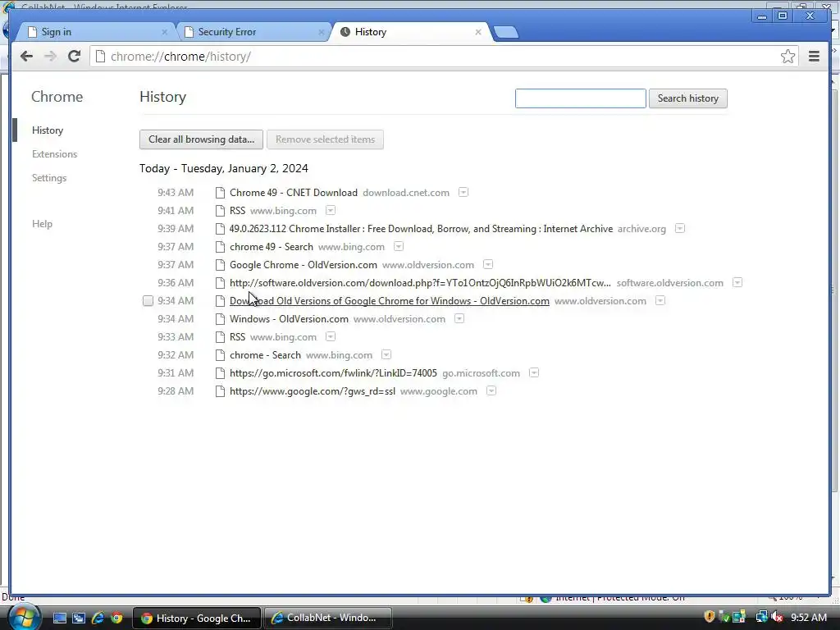This screenshot has width=840, height=630.
Task: Expand dropdown next to archive.org entry
Action: coord(680,228)
